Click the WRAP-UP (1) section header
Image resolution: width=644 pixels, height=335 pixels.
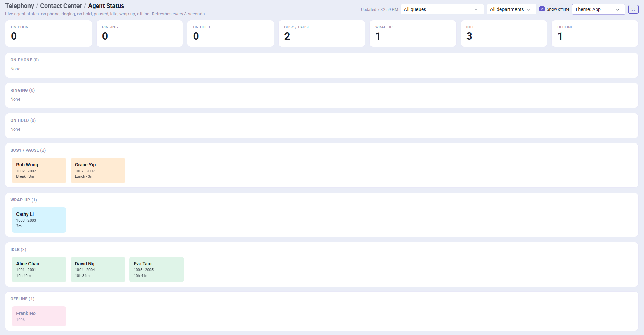24,200
